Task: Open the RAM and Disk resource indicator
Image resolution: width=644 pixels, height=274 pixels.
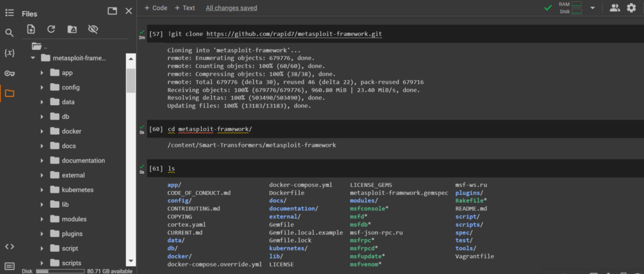Action: point(570,8)
